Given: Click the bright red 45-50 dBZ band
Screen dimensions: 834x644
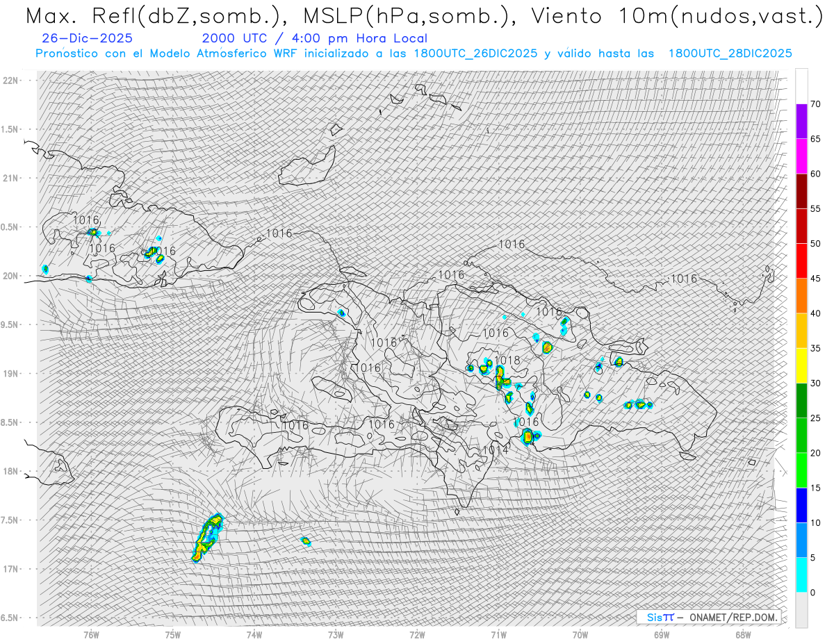Looking at the screenshot, I should coord(801,261).
